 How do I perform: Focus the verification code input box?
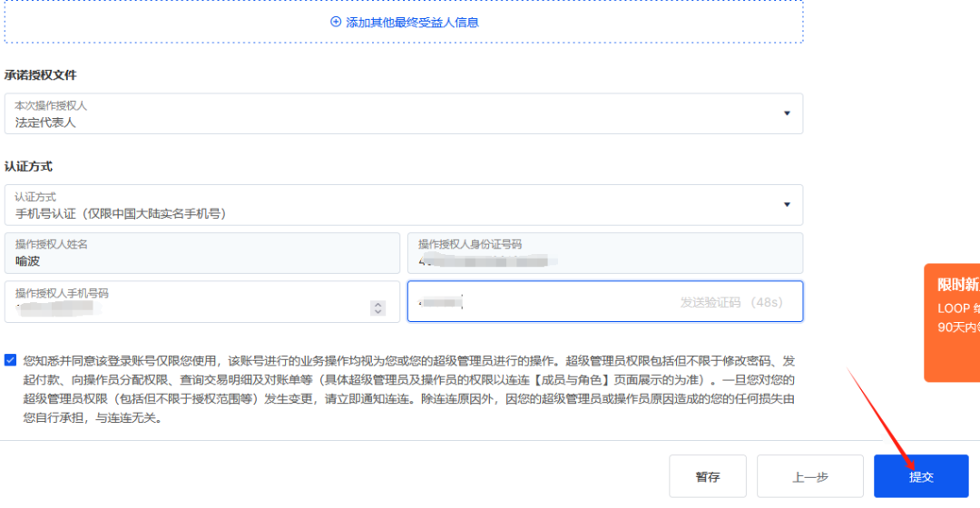click(x=540, y=301)
